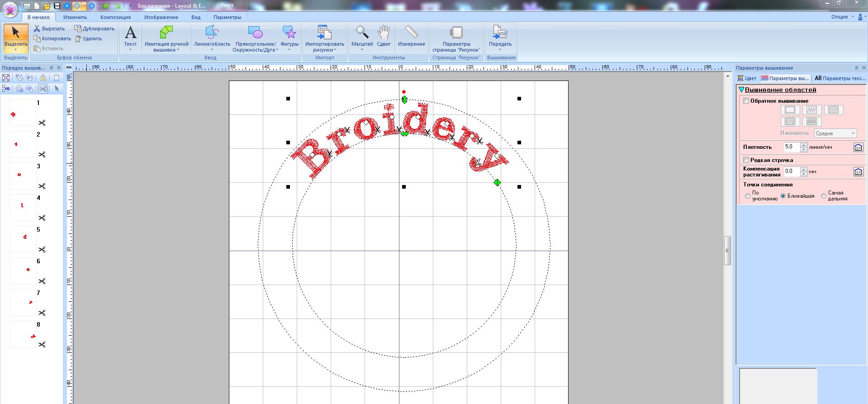Activate the Pan hand tool
This screenshot has height=404, width=868.
[384, 33]
